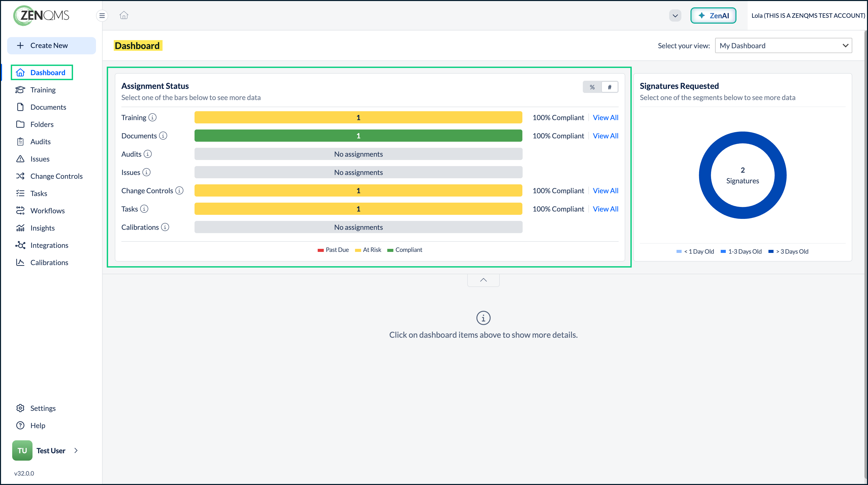Toggle At Risk legend item
This screenshot has width=868, height=485.
coord(368,250)
